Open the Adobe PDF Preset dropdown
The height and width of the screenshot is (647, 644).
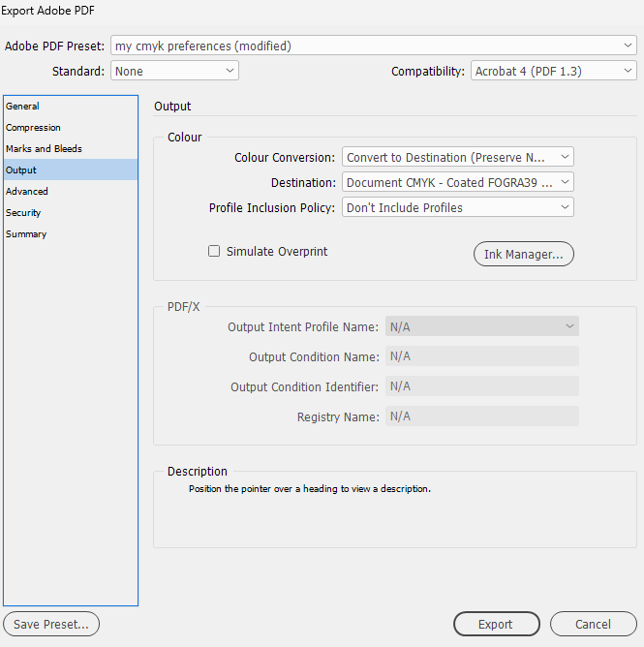pos(374,46)
